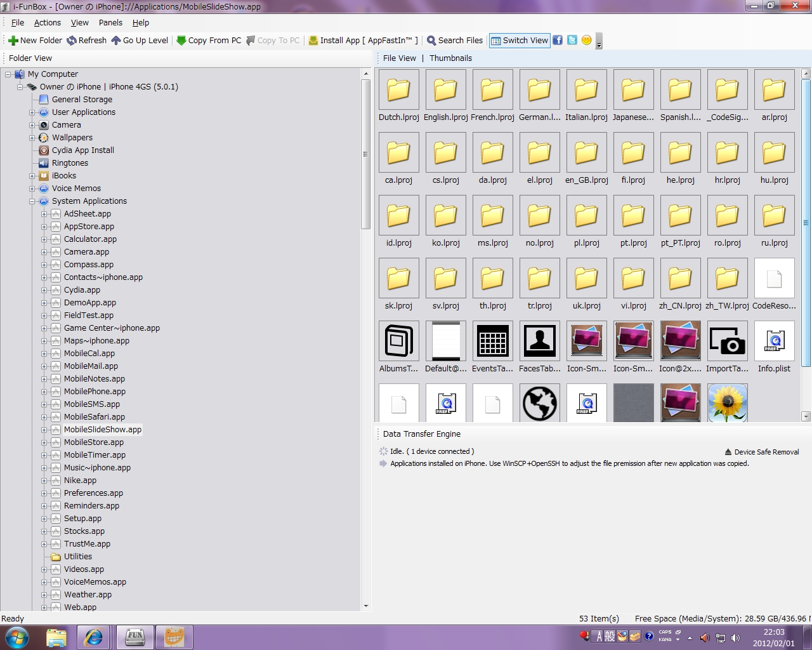Select the FacesTab portrait icon
This screenshot has height=650, width=812.
pyautogui.click(x=539, y=341)
